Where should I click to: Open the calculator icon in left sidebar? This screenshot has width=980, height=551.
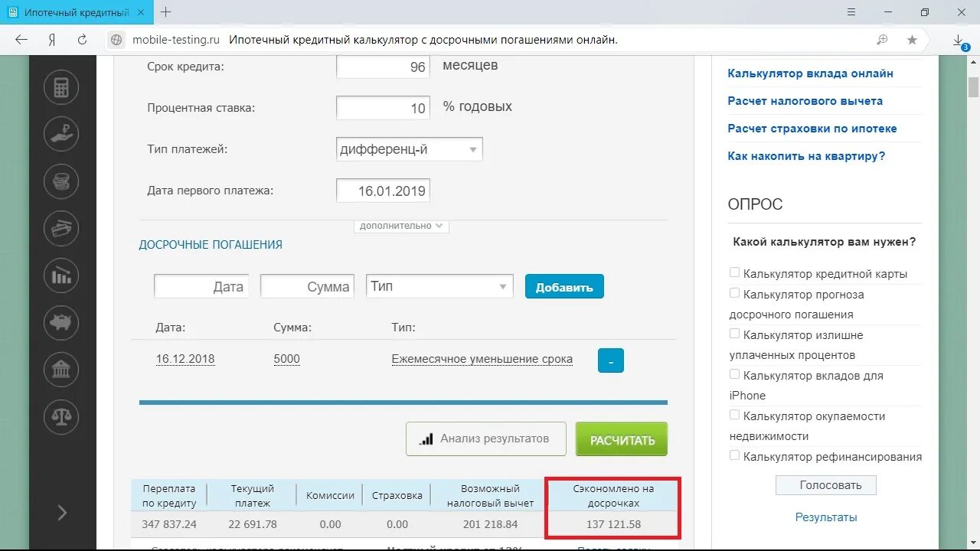pos(61,87)
